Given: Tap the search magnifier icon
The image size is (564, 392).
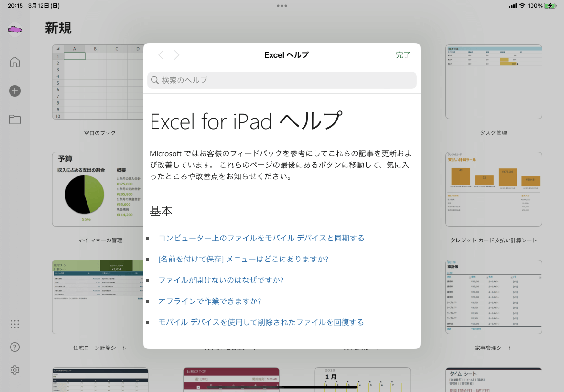Looking at the screenshot, I should pos(155,80).
